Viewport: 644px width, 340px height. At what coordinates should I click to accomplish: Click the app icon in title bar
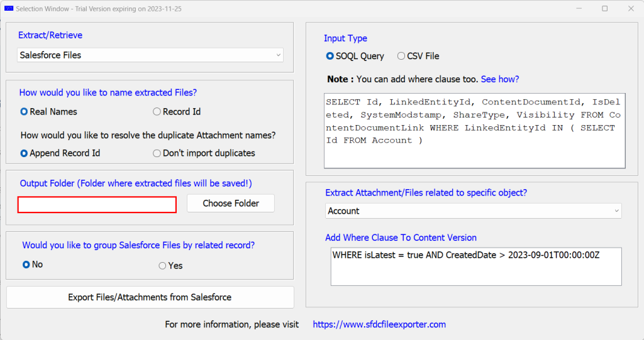pyautogui.click(x=9, y=9)
